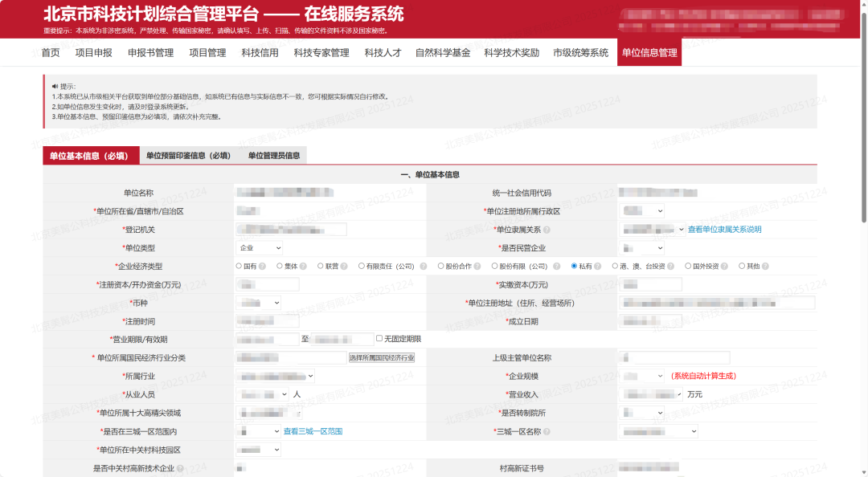Screen dimensions: 868x477
Task: Click the 注册资本/开办资金 input field
Action: [268, 284]
